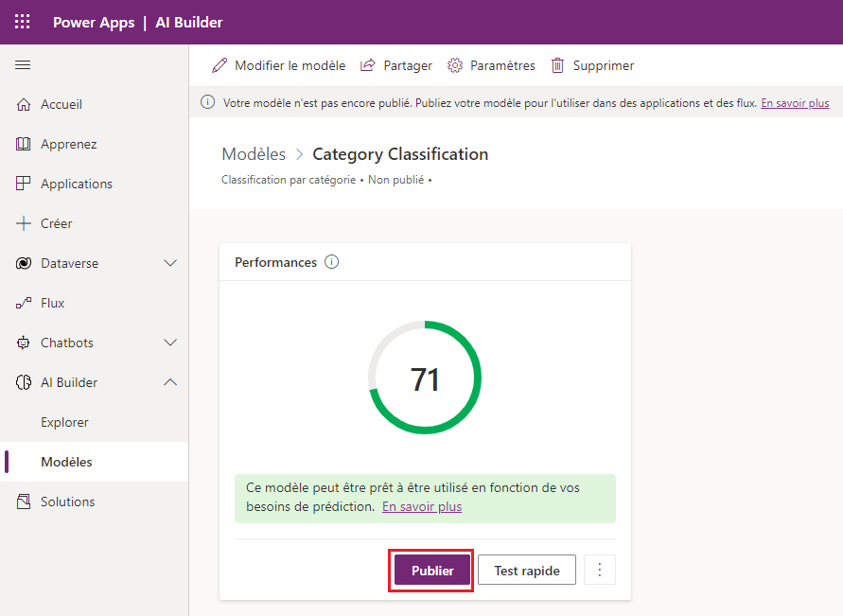This screenshot has height=616, width=843.
Task: Click the Dataverse icon in sidebar
Action: click(23, 263)
